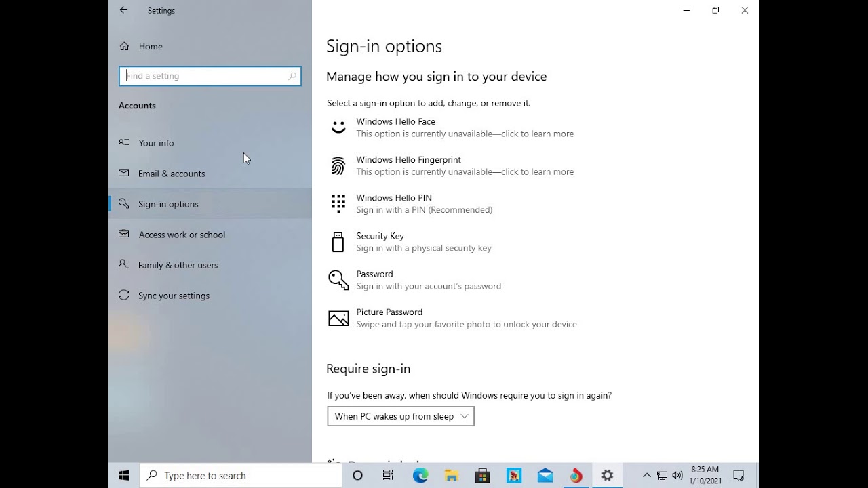
Task: Open the notification Action Center
Action: [x=739, y=476]
